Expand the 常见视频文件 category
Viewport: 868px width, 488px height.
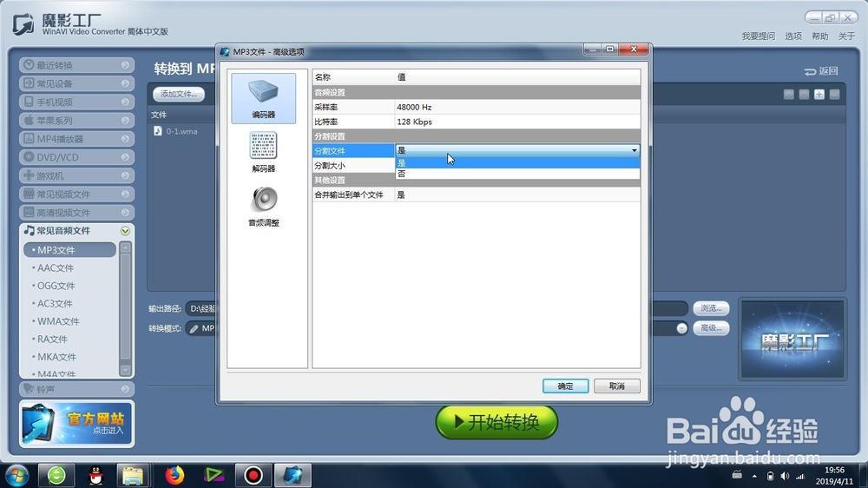click(x=77, y=194)
